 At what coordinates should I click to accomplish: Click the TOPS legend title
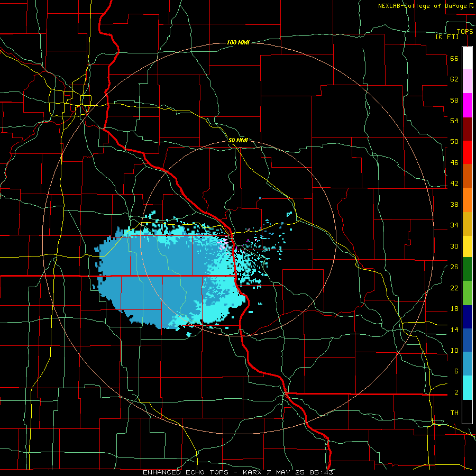(465, 31)
